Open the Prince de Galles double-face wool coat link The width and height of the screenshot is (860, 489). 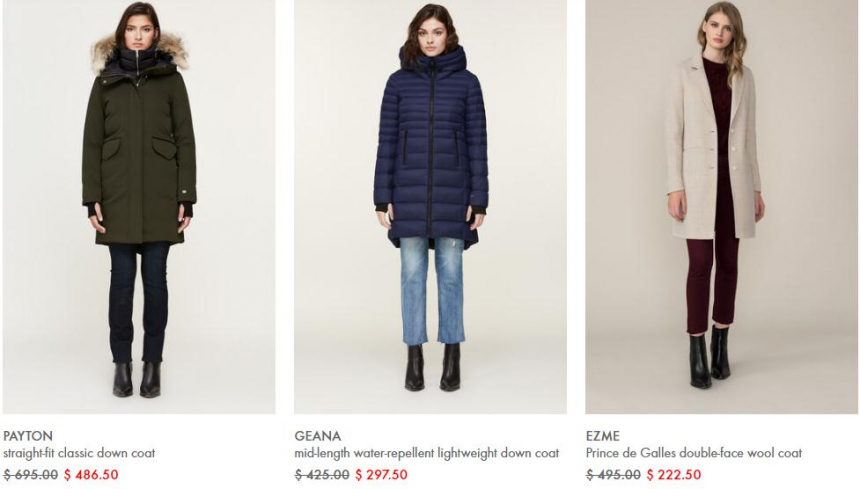(694, 453)
